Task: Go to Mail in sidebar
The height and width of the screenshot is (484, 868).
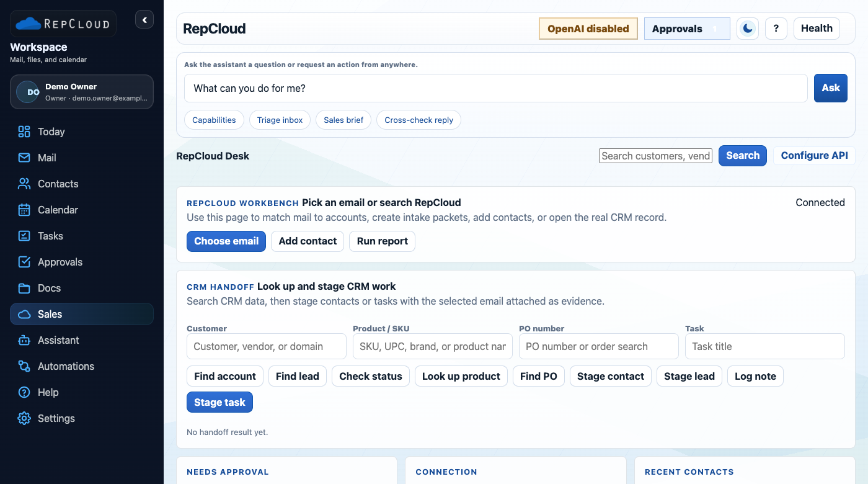Action: pyautogui.click(x=82, y=158)
